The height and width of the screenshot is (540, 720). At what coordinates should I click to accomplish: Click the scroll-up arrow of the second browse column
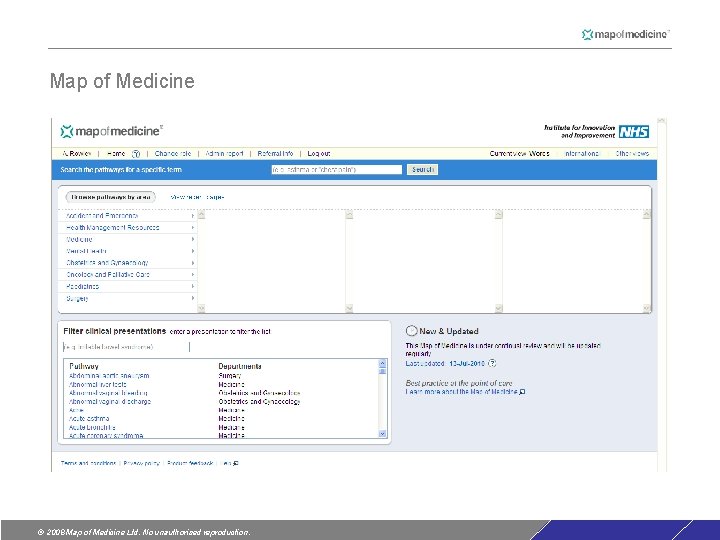(349, 214)
